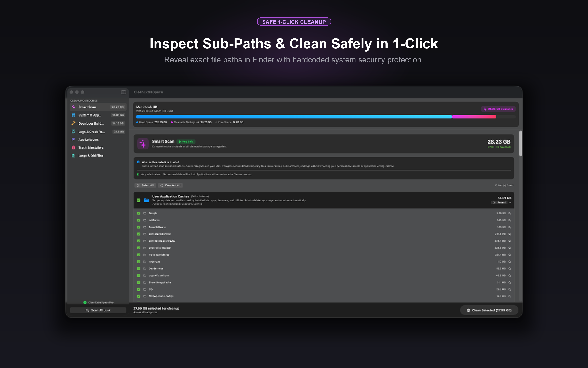
Task: Click Large & Old Files icon
Action: click(x=74, y=156)
